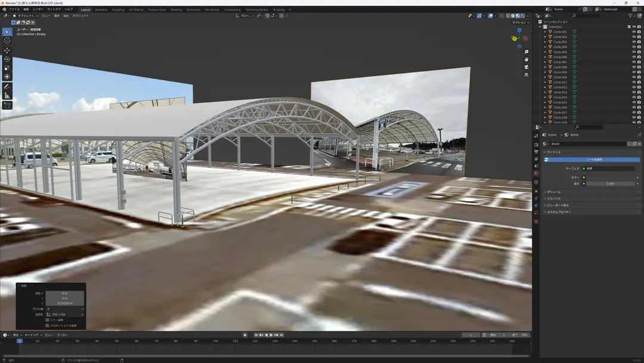644x363 pixels.
Task: Activate the Move tool
Action: click(x=7, y=51)
